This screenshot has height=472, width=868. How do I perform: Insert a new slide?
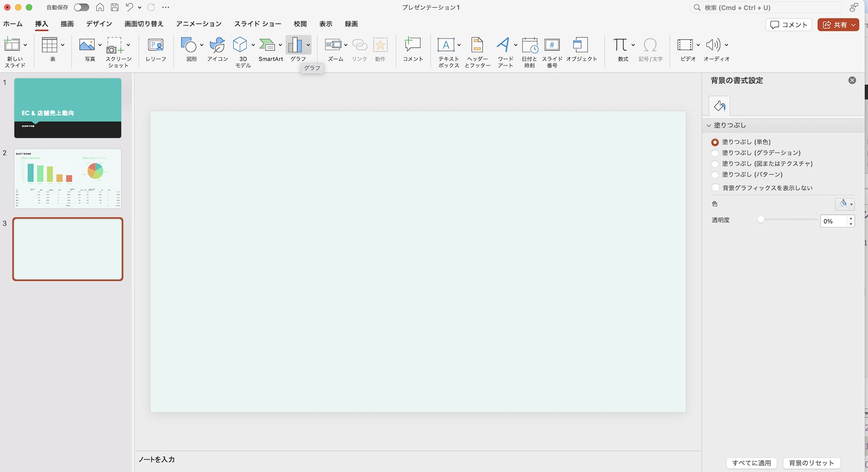[x=12, y=45]
